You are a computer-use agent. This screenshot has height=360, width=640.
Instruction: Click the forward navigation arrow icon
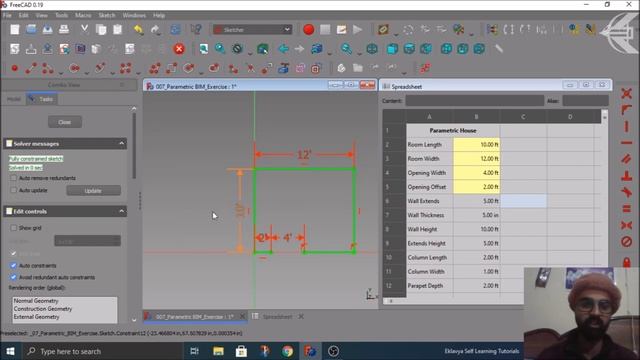point(300,49)
